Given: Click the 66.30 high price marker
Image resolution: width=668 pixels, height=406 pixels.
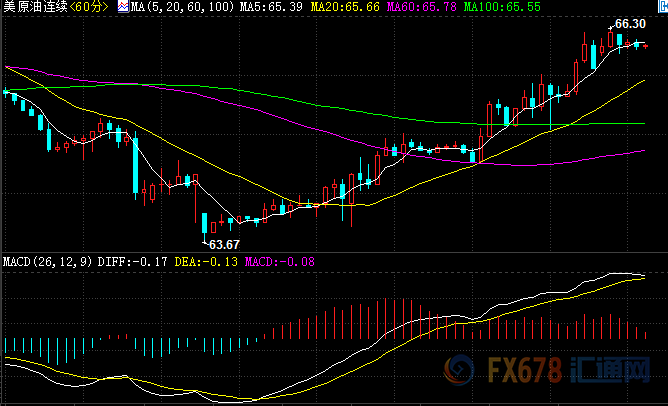Looking at the screenshot, I should coord(629,23).
